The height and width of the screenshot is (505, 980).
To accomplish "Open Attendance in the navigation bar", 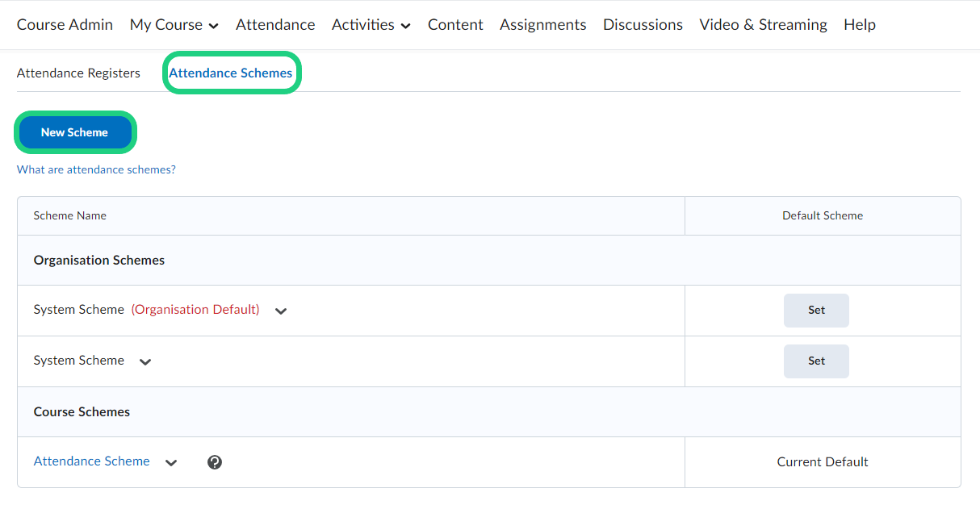I will [x=275, y=25].
